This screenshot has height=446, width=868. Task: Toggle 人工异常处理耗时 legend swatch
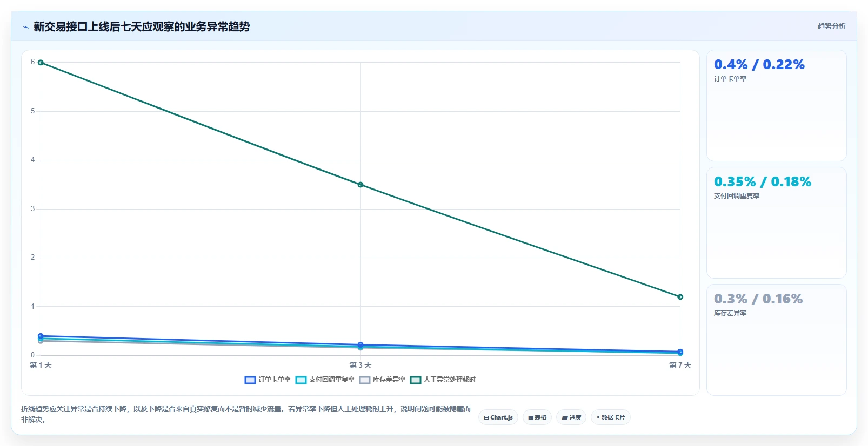416,380
